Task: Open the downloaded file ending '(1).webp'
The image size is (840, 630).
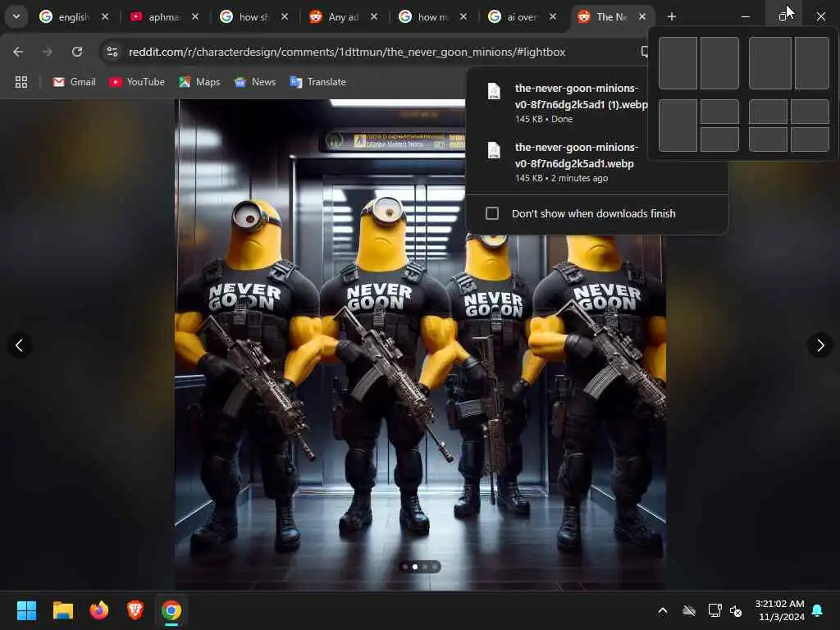Action: click(x=581, y=97)
